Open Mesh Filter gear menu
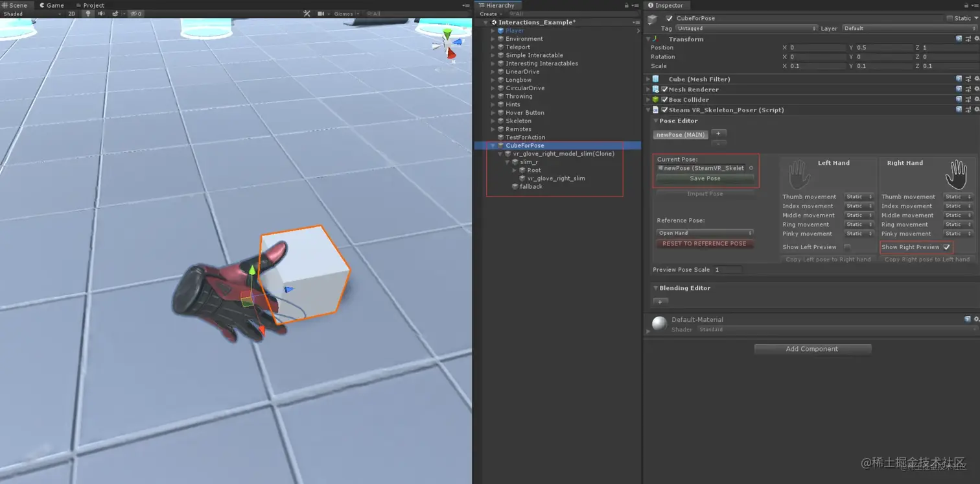The height and width of the screenshot is (484, 980). coord(976,79)
